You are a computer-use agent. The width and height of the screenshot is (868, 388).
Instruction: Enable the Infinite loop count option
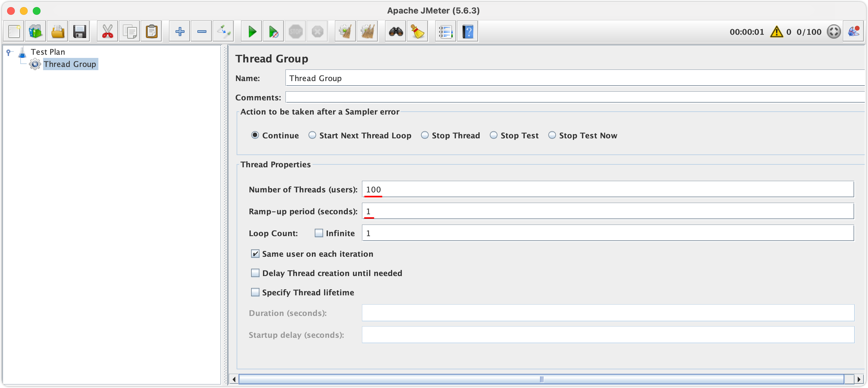pyautogui.click(x=319, y=233)
